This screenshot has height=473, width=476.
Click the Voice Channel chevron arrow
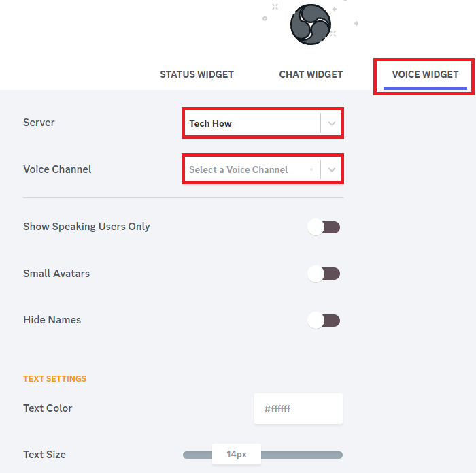click(x=332, y=169)
